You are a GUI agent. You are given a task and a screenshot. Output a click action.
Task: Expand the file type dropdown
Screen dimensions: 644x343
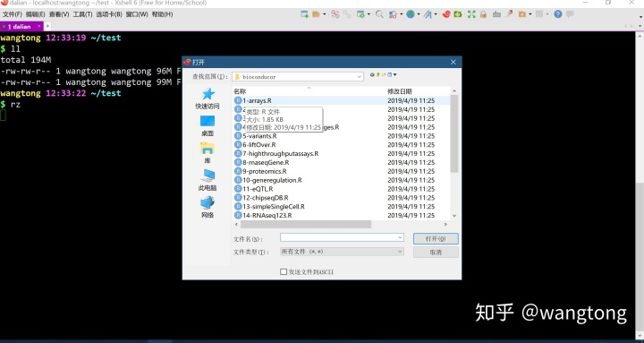pos(400,252)
